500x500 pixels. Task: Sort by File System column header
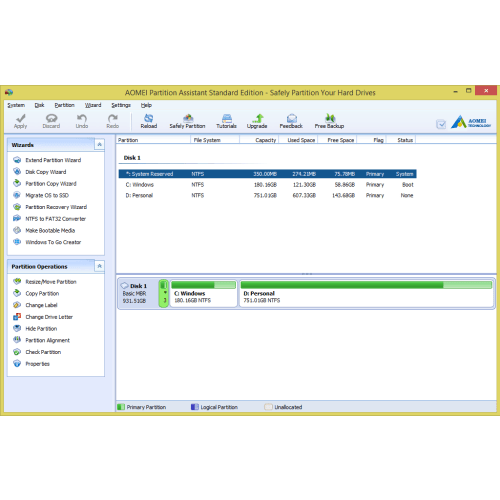click(x=215, y=140)
